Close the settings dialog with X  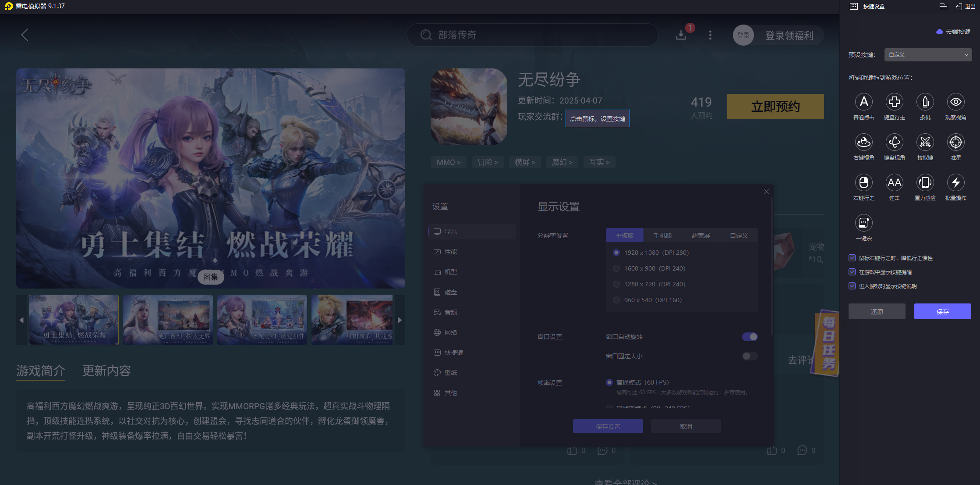(766, 192)
